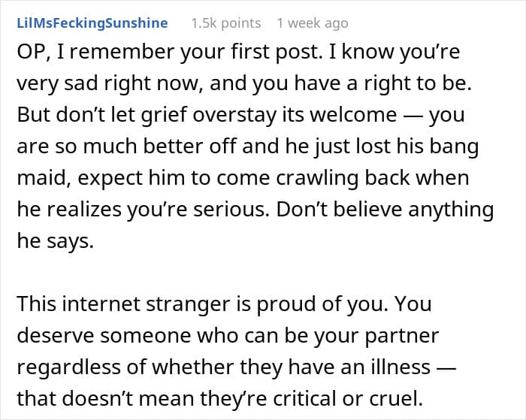This screenshot has height=420, width=526.
Task: Click the phrase 'you have a right to be'
Action: point(362,83)
